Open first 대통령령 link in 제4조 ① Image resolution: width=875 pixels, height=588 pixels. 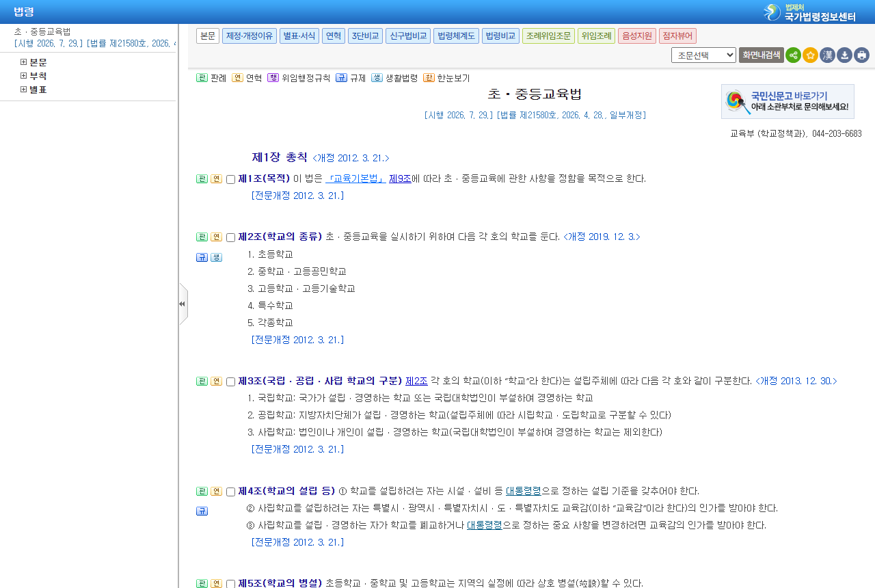click(x=524, y=491)
